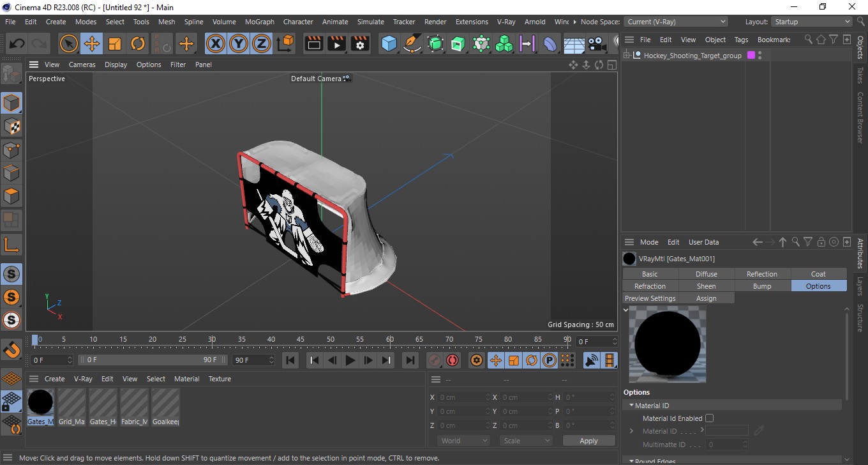Go to start of animation
This screenshot has width=868, height=465.
[x=290, y=360]
